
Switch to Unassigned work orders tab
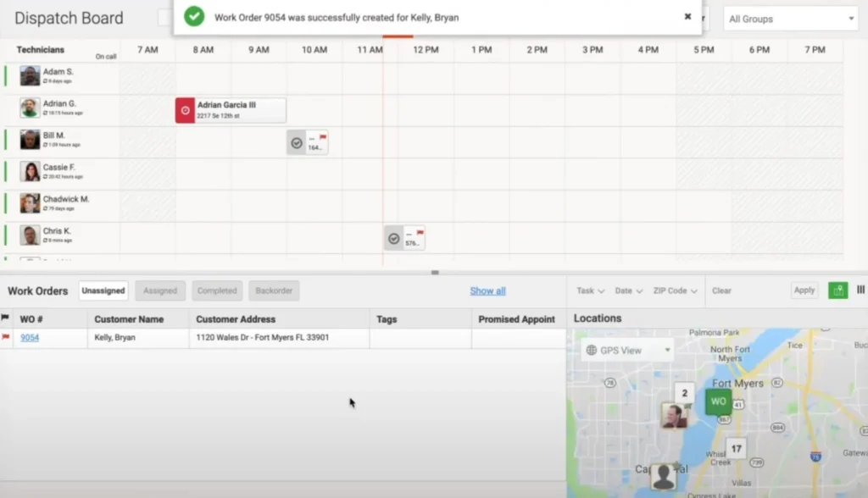(x=103, y=290)
